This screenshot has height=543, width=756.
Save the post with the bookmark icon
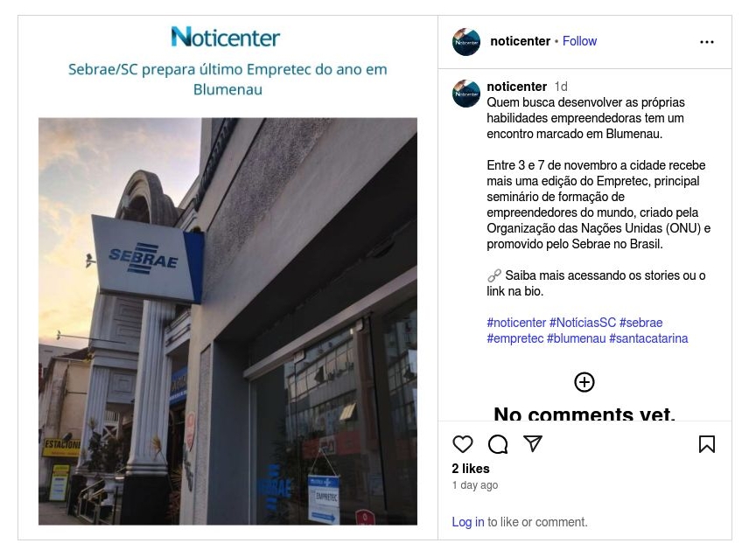(x=707, y=443)
